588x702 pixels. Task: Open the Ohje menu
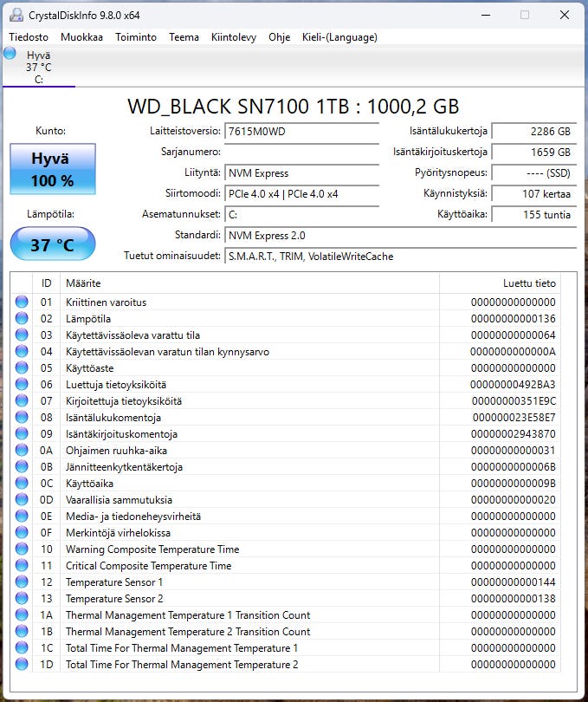[279, 37]
